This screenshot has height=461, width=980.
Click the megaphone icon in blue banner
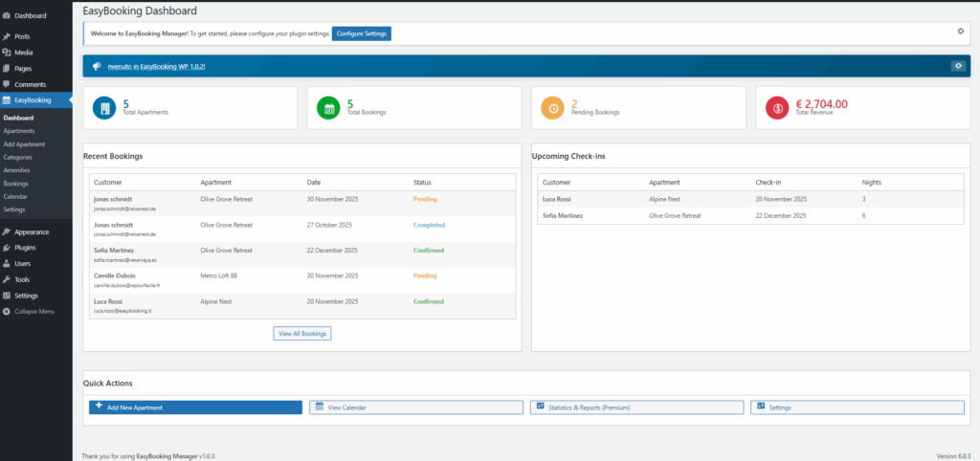tap(97, 66)
